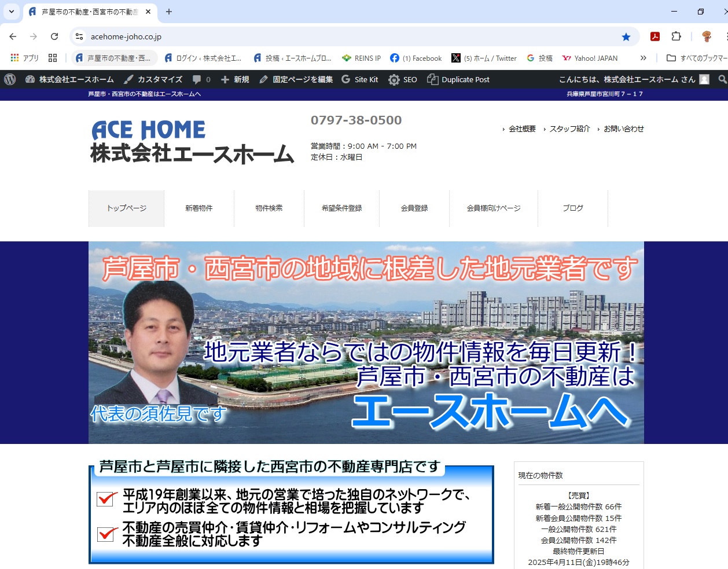The height and width of the screenshot is (569, 728).
Task: Click the 会社概要 link
Action: click(522, 129)
